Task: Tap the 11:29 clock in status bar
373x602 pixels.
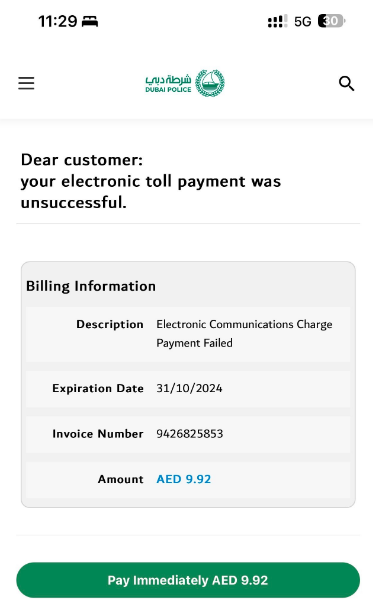Action: (x=58, y=21)
